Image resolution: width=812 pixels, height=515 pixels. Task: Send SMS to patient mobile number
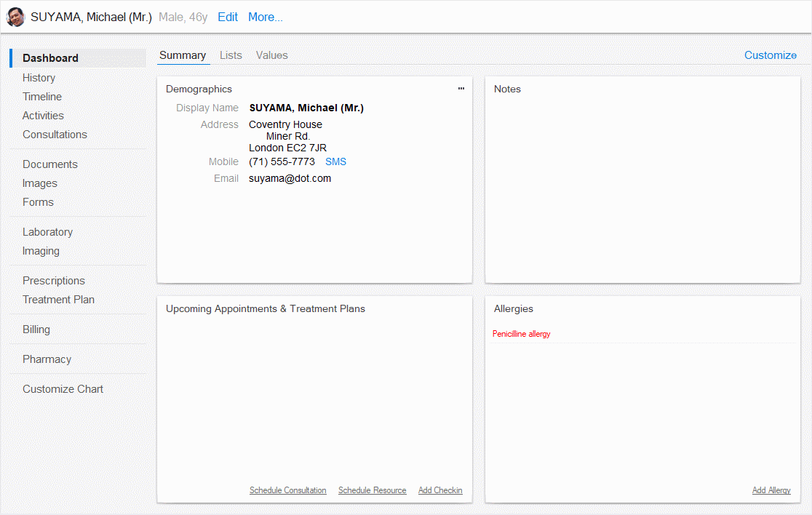pyautogui.click(x=335, y=161)
